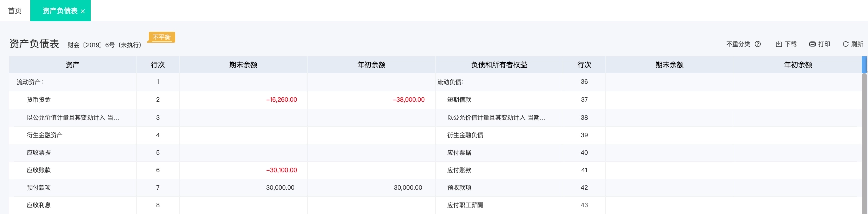Click the 刷新 refresh icon

click(x=846, y=44)
